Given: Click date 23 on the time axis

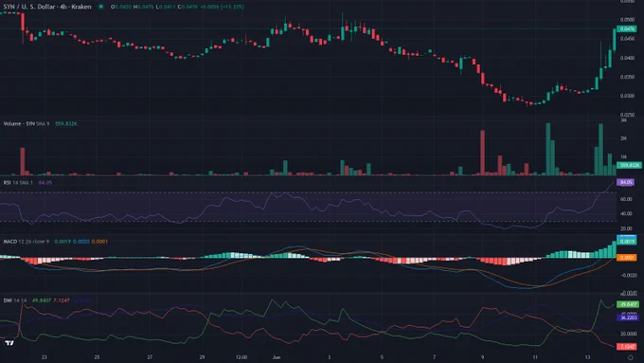Looking at the screenshot, I should click(x=45, y=357).
